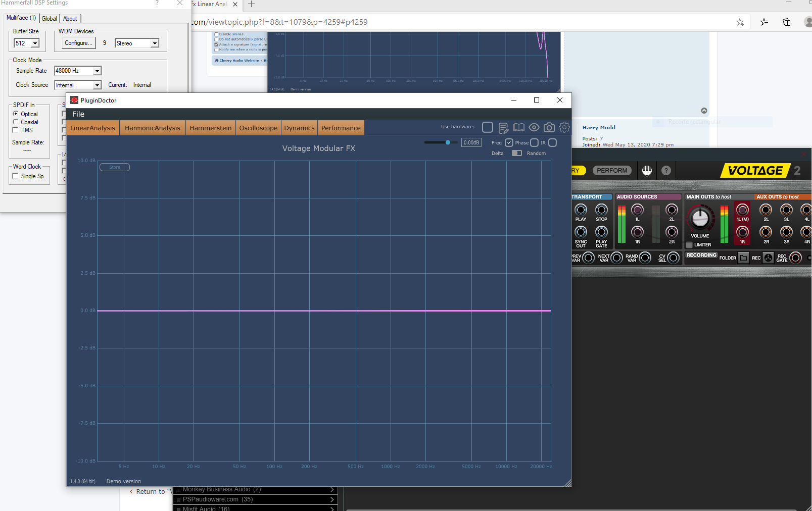Click the Return to link on forum

pos(150,491)
